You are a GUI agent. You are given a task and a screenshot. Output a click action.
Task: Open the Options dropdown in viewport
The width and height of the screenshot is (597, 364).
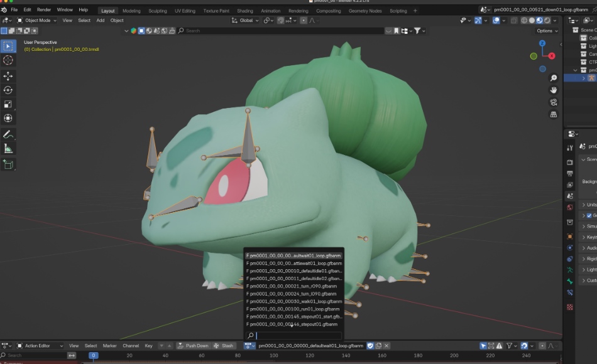tap(547, 31)
